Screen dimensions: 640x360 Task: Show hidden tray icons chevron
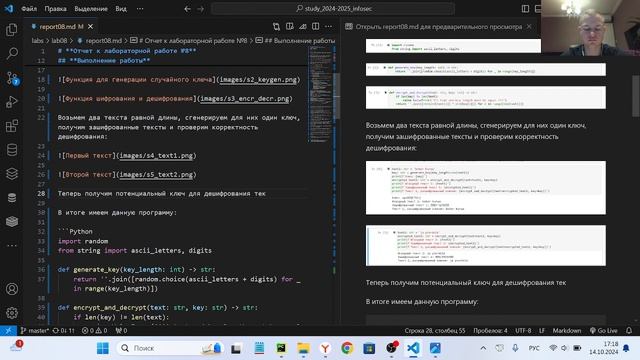pos(483,348)
